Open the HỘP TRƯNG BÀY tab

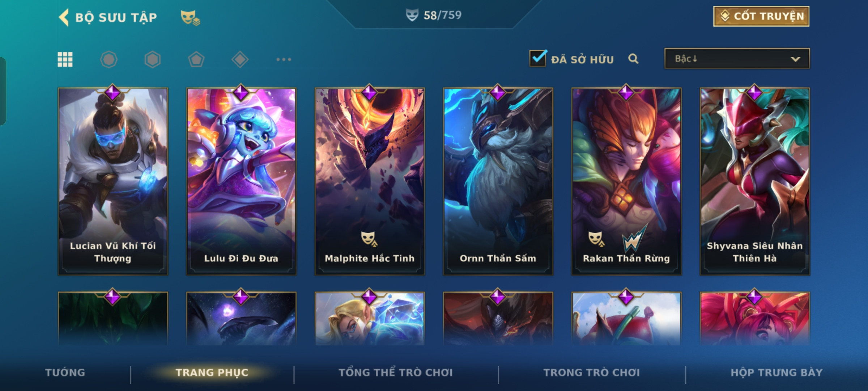tap(777, 372)
